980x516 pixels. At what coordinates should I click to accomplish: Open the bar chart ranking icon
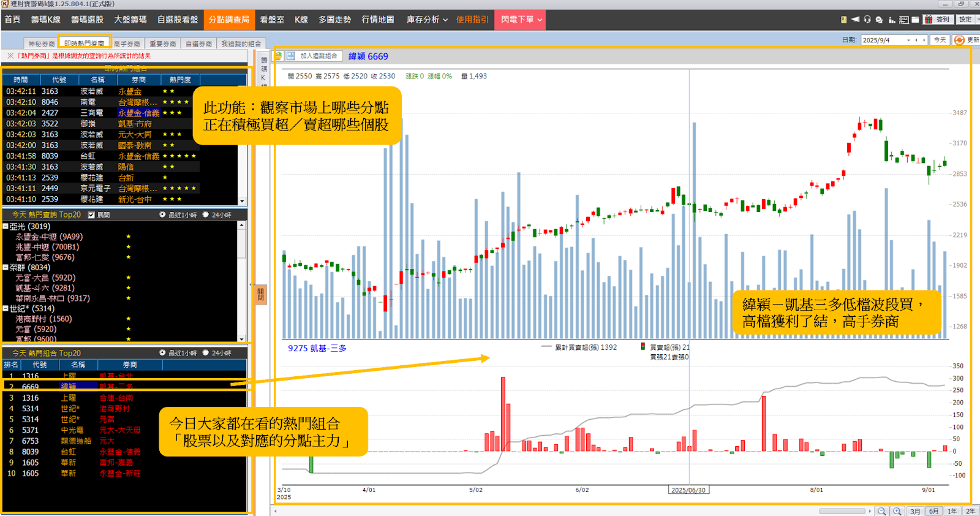(x=892, y=20)
